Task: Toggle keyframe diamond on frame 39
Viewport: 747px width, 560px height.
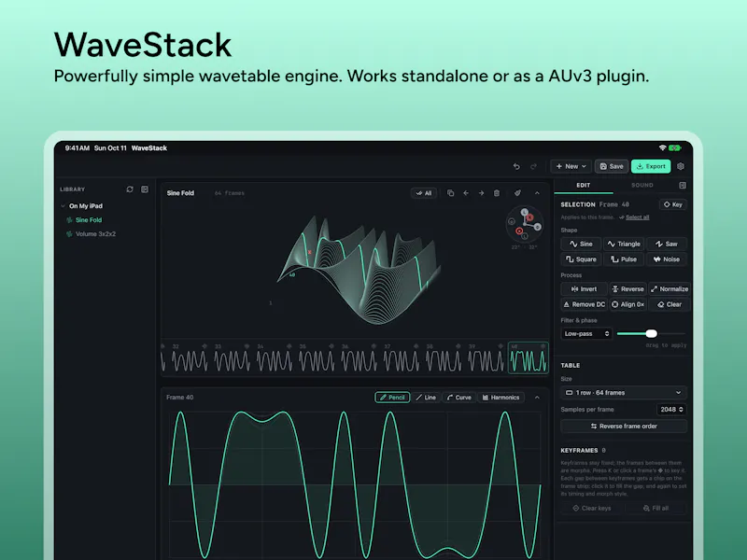Action: click(x=500, y=346)
